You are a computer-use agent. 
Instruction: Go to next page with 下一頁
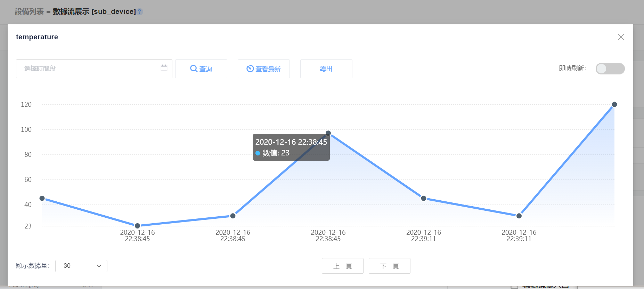pyautogui.click(x=389, y=266)
